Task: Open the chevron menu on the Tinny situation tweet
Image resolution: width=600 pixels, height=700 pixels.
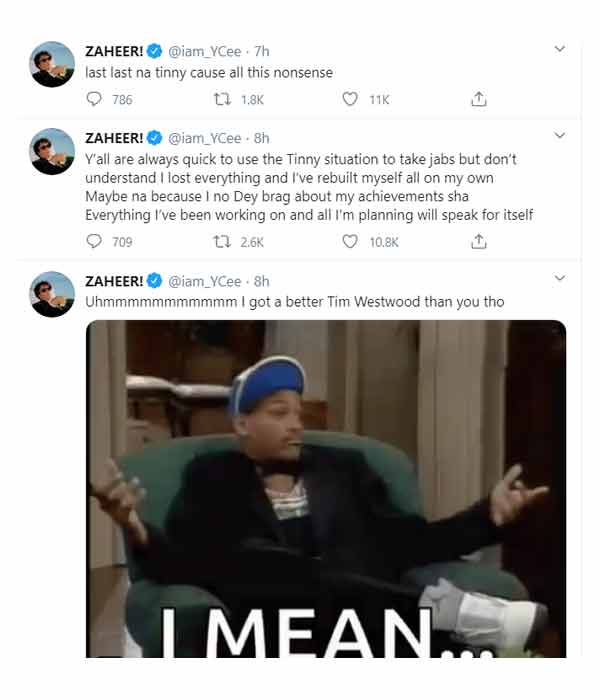Action: (x=559, y=135)
